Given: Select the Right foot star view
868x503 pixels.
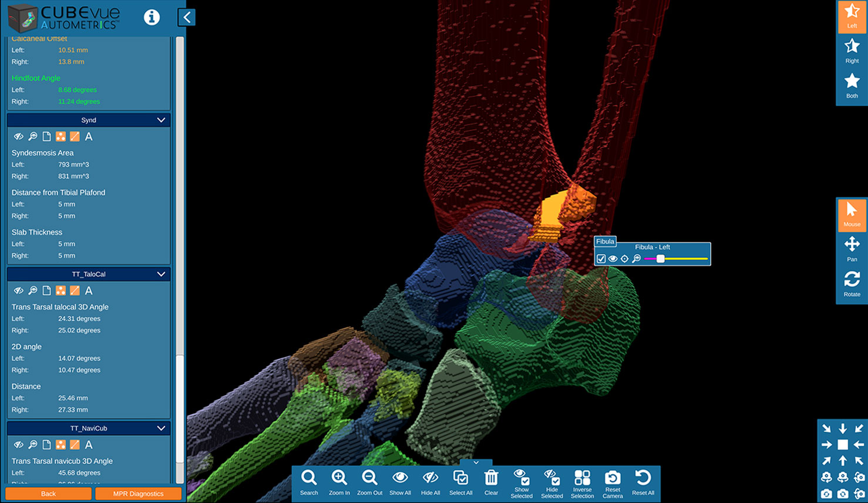Looking at the screenshot, I should pyautogui.click(x=852, y=51).
